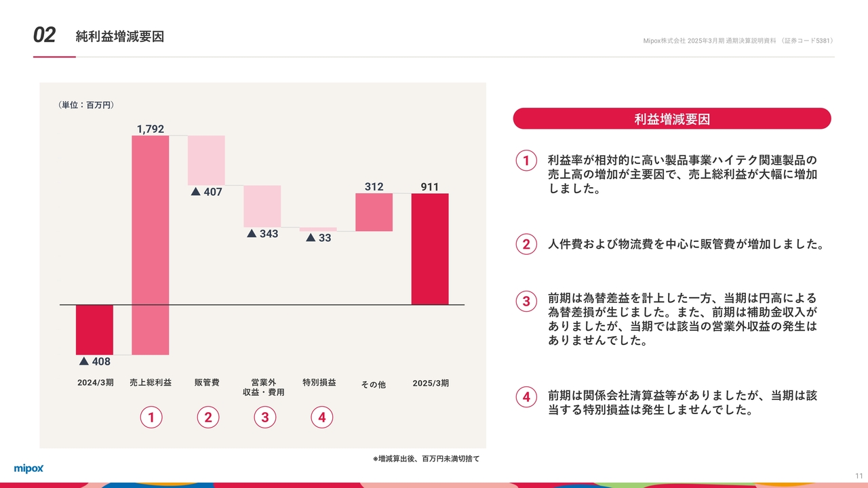Click the 売上総利益 axis label

[x=151, y=383]
